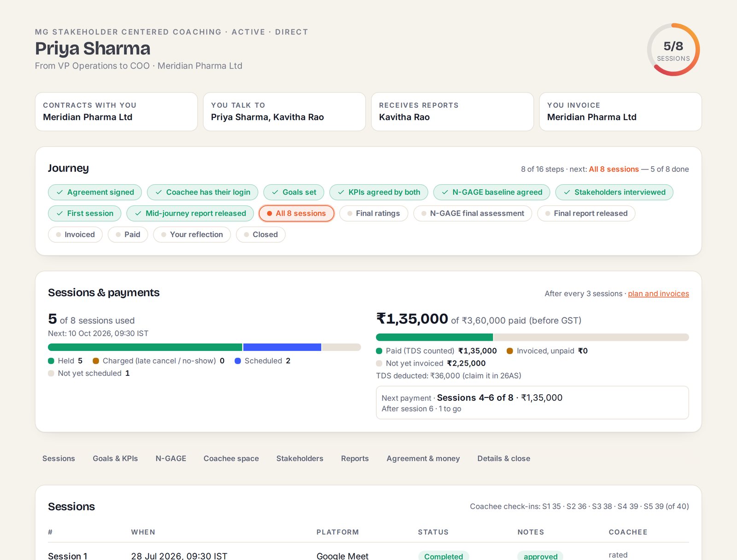Click Session 1 approved notes badge

(540, 556)
